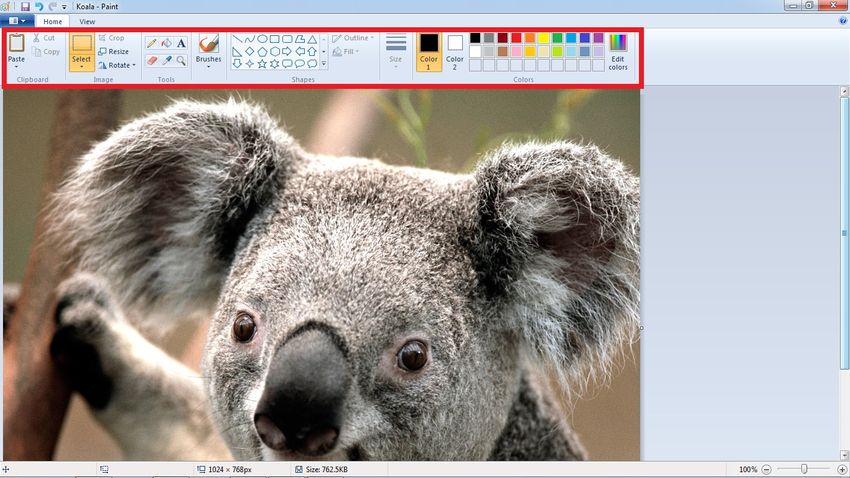Select the Pencil tool
The height and width of the screenshot is (478, 850).
point(151,43)
